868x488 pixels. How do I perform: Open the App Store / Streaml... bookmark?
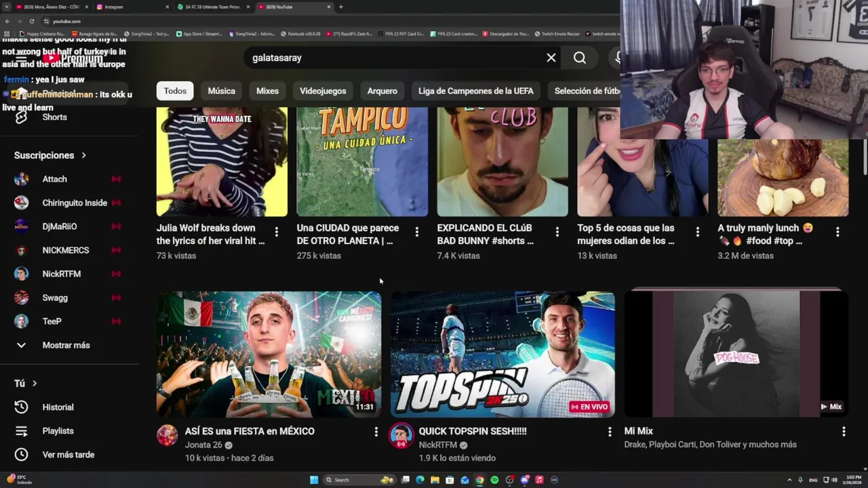pos(199,33)
